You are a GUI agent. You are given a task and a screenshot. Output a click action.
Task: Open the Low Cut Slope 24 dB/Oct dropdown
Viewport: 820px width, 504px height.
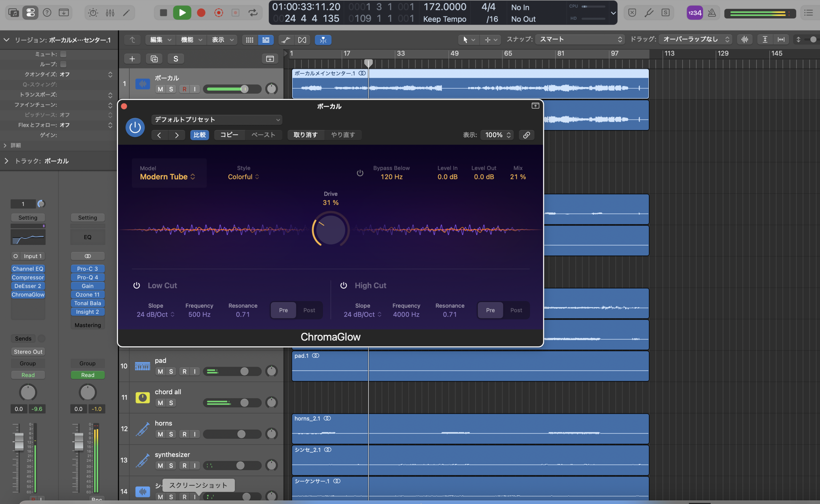[155, 314]
